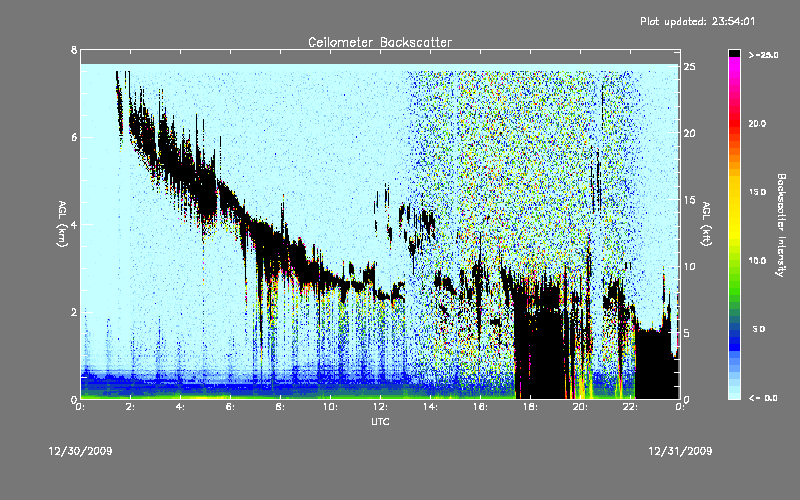The height and width of the screenshot is (500, 800).
Task: Click the '5.0' colorbar scale value
Action: [759, 329]
